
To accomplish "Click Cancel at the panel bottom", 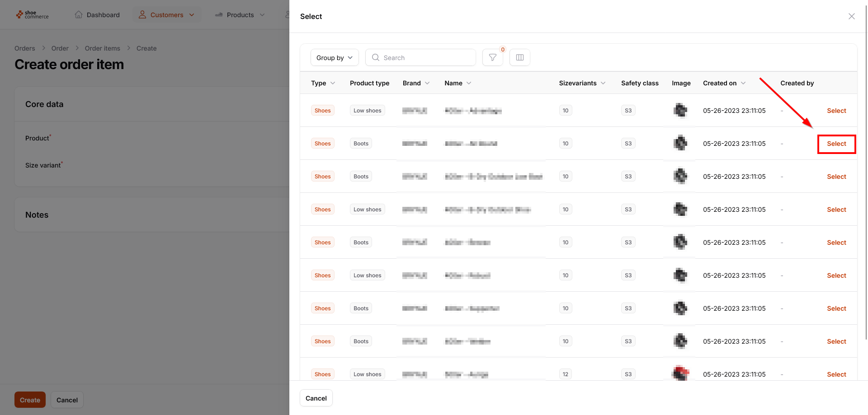I will pos(316,398).
